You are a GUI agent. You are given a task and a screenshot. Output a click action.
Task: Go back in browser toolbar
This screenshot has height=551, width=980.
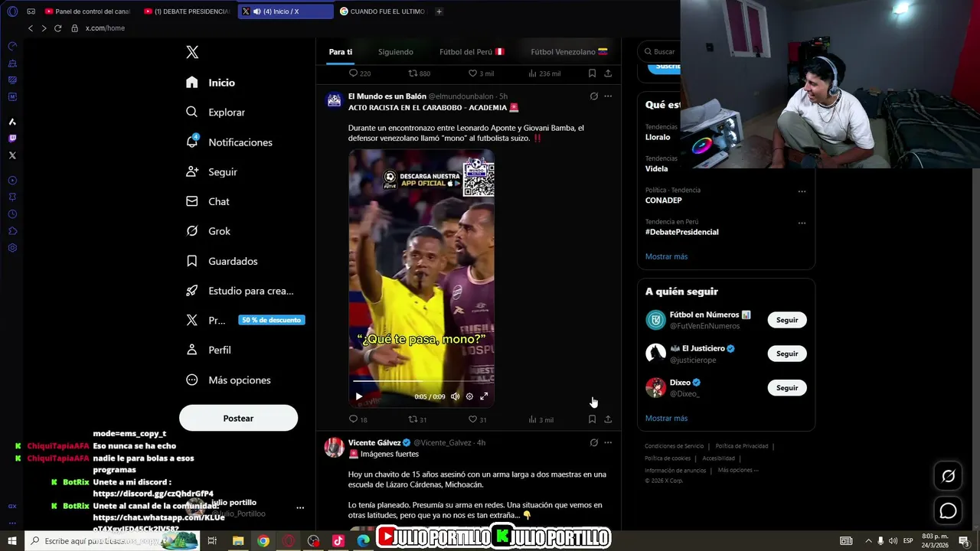click(31, 28)
